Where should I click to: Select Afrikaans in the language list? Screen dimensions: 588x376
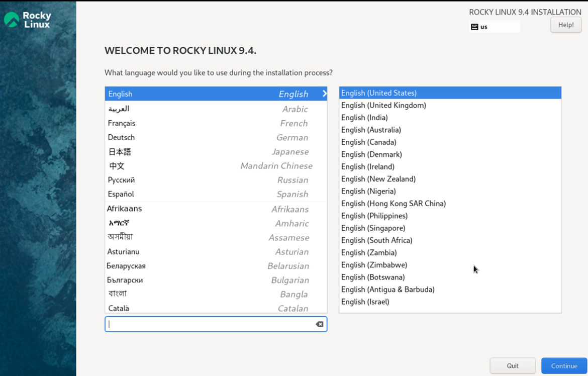[x=216, y=209]
